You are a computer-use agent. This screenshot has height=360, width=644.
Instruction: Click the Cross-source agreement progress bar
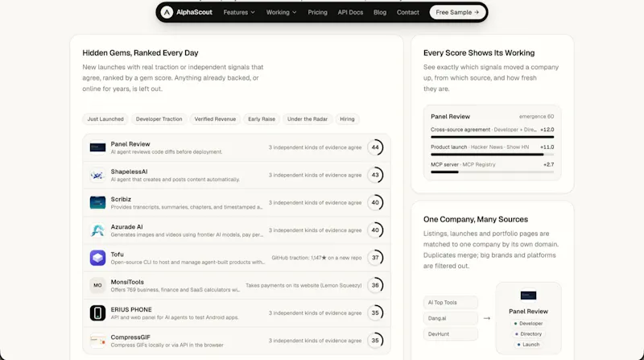click(x=492, y=137)
